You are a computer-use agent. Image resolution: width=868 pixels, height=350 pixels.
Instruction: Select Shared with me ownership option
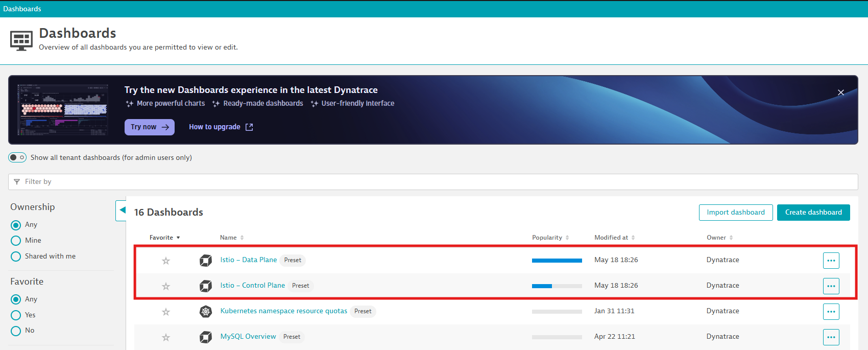point(16,256)
